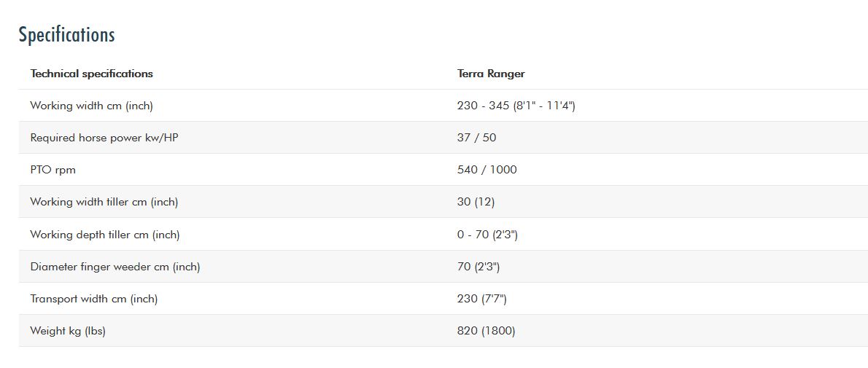
Task: Click the PTO rpm row label
Action: (53, 170)
